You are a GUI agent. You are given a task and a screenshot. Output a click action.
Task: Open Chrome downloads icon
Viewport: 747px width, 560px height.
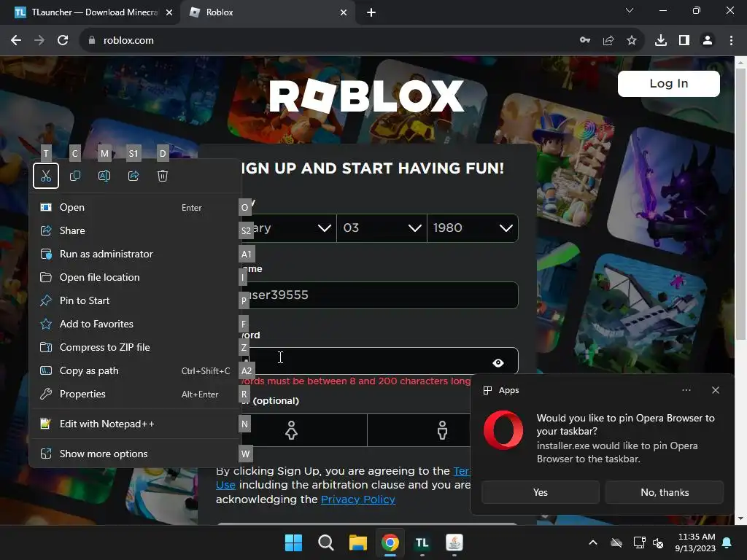(661, 41)
